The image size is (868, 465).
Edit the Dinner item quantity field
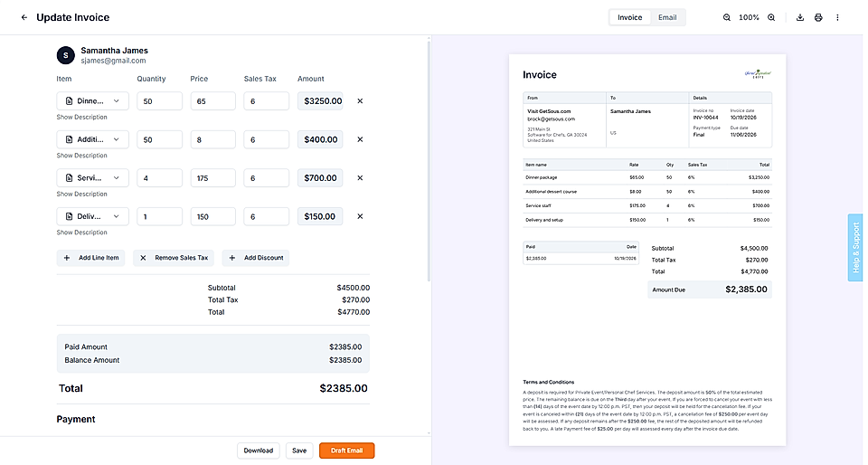(159, 100)
